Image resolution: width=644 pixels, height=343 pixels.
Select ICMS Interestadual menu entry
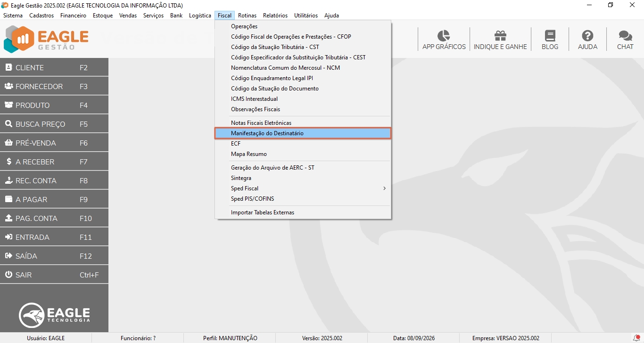click(303, 99)
